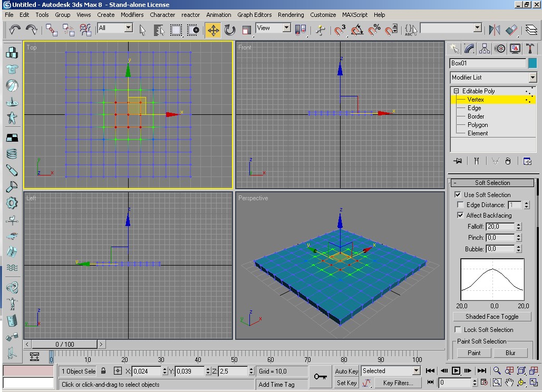This screenshot has height=392, width=542.
Task: Open the MAXScript menu
Action: (x=355, y=15)
